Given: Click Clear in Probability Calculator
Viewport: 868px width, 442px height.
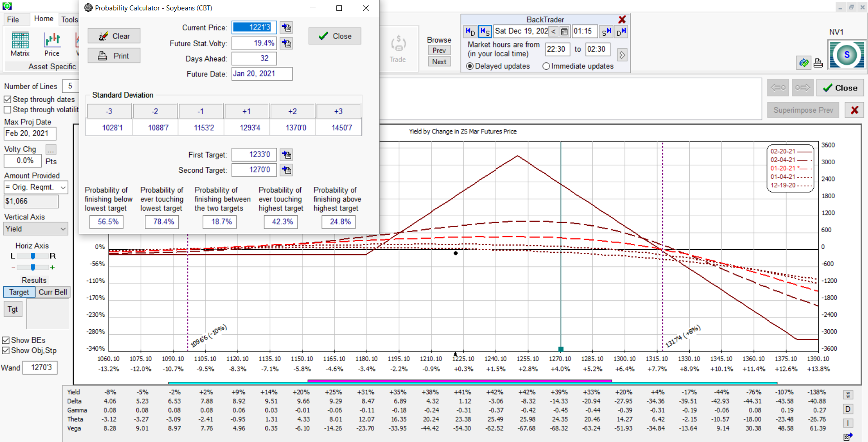Looking at the screenshot, I should [114, 36].
